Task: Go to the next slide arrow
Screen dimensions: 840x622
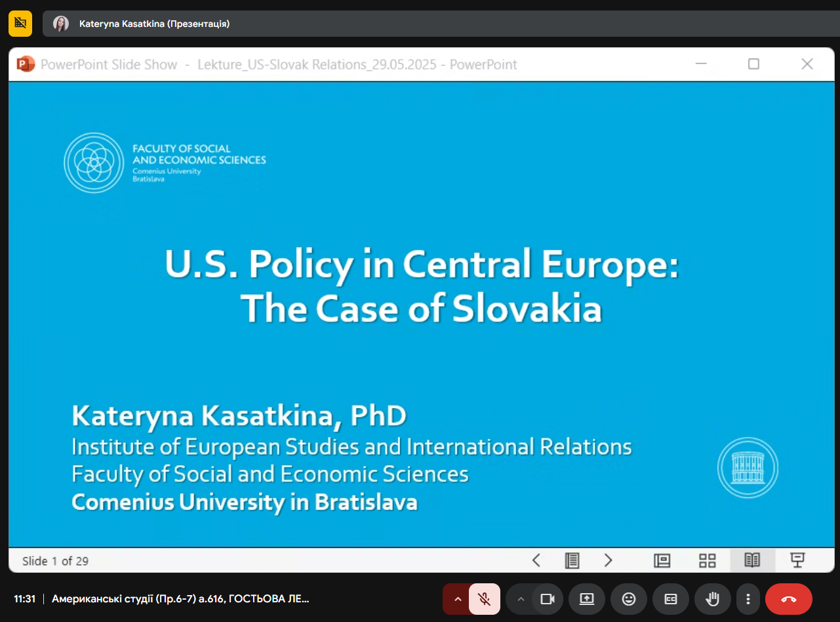Action: 608,560
